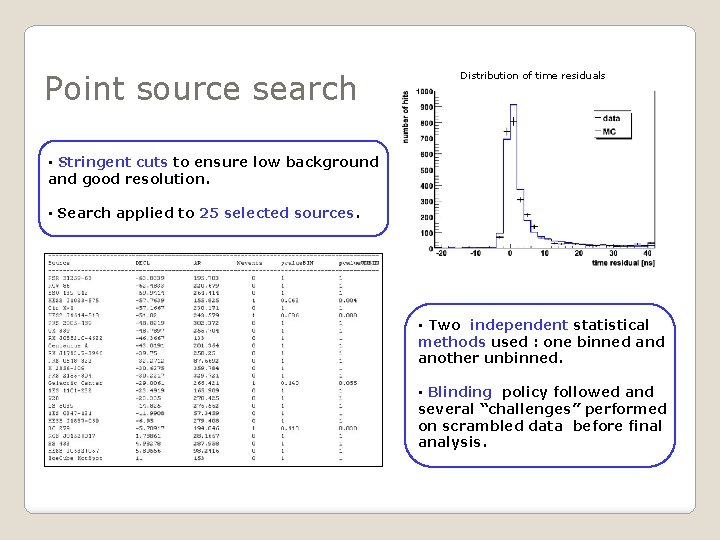The width and height of the screenshot is (720, 540).
Task: Click the "DECL" column header
Action: [x=143, y=263]
